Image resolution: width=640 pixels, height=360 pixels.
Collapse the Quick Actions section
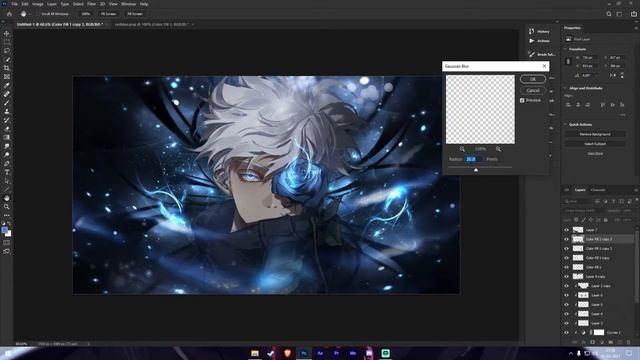566,124
